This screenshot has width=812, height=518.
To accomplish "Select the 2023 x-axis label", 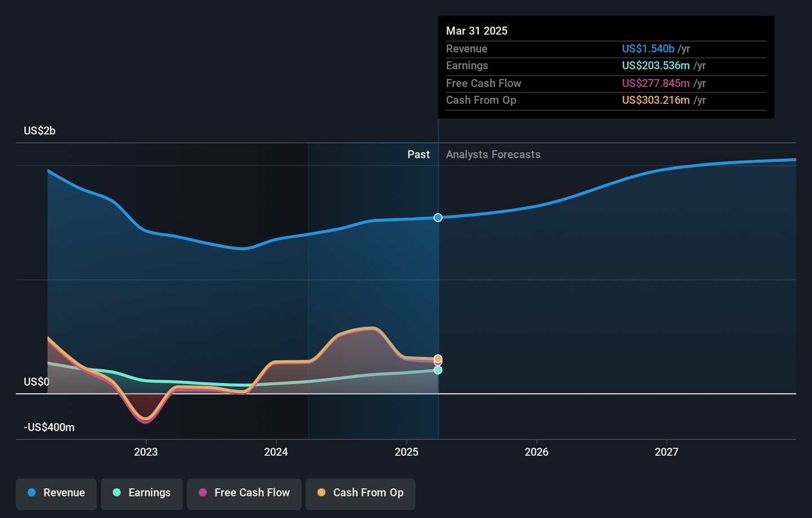I will click(146, 452).
